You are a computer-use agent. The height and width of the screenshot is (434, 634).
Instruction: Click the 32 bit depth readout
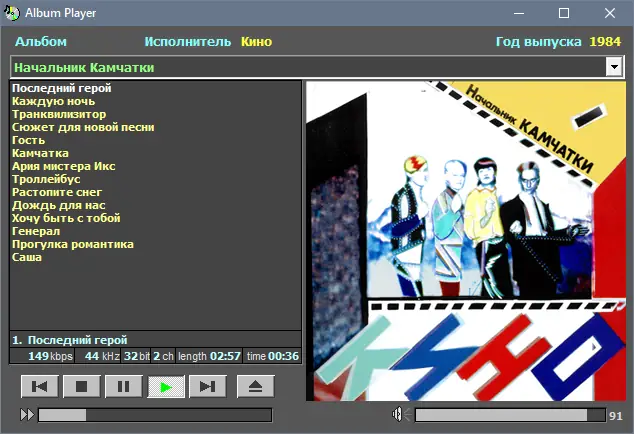pos(137,356)
